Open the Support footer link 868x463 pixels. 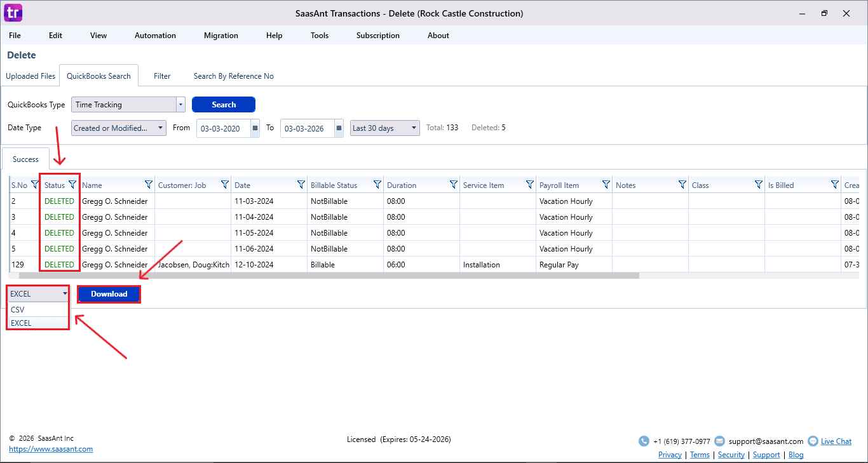tap(766, 455)
